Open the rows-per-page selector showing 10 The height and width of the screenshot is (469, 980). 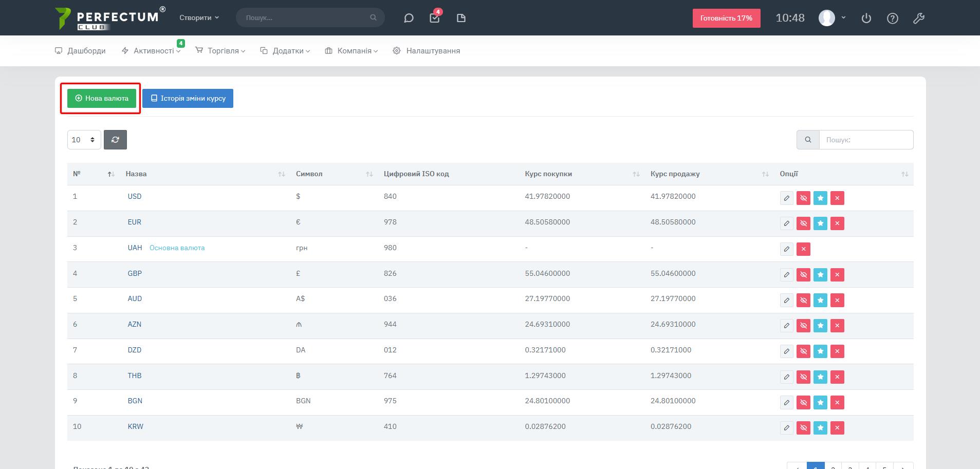click(84, 140)
